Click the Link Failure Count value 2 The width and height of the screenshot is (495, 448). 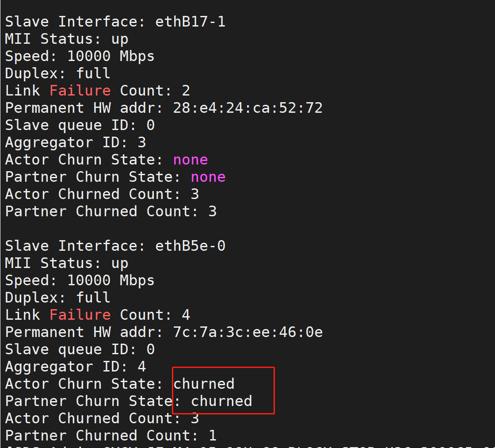186,91
